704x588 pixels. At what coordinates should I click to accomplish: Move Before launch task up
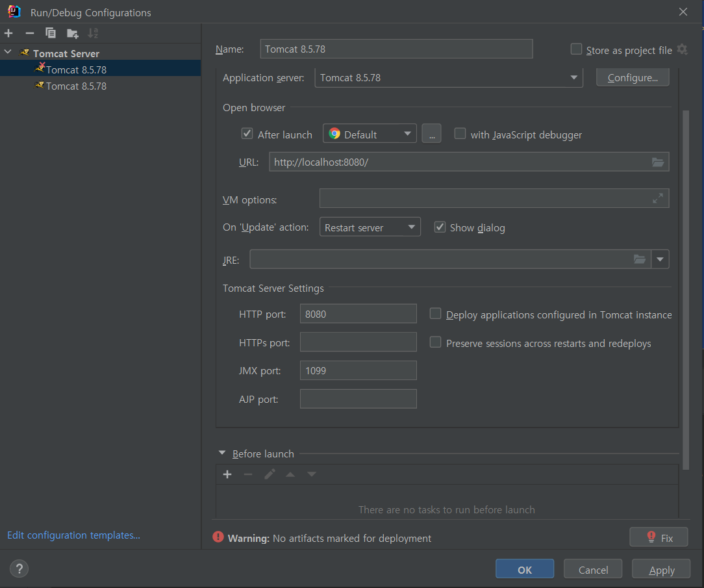[290, 474]
